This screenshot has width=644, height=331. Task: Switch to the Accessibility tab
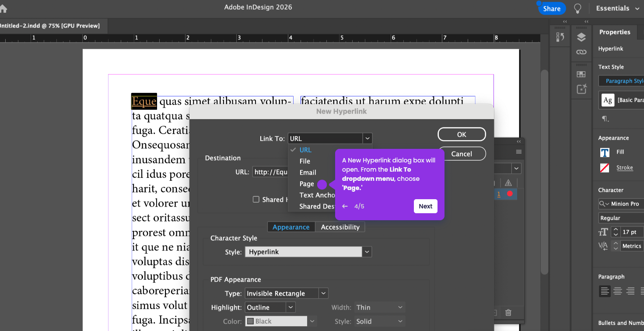[340, 227]
